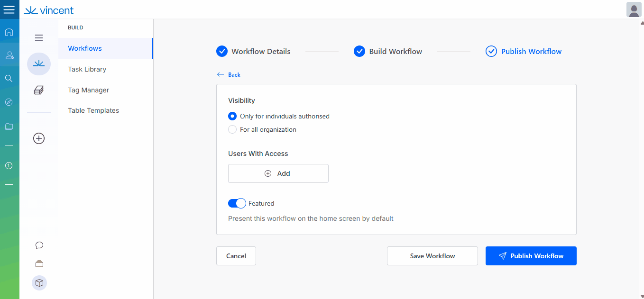Open the folder icon in left rail

(x=9, y=127)
